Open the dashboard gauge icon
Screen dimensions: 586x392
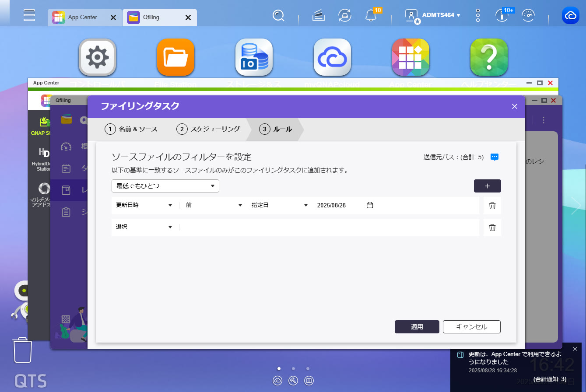click(529, 15)
